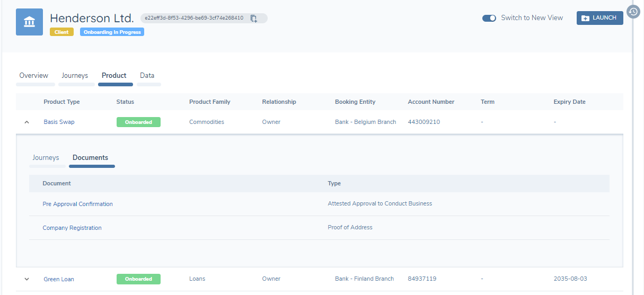The height and width of the screenshot is (295, 644).
Task: Click the Owner relationship in Basis Swap row
Action: 271,122
